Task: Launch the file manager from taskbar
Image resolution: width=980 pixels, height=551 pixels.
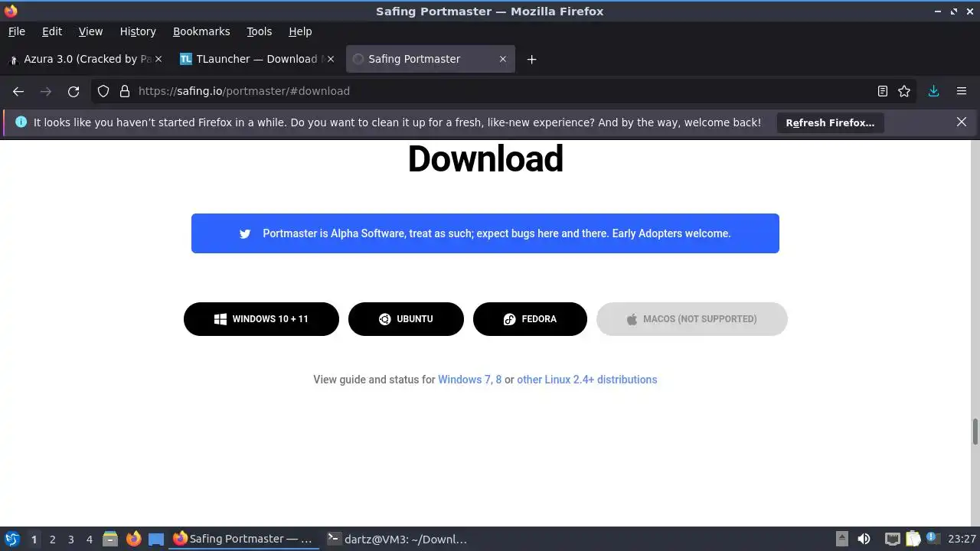Action: point(110,539)
